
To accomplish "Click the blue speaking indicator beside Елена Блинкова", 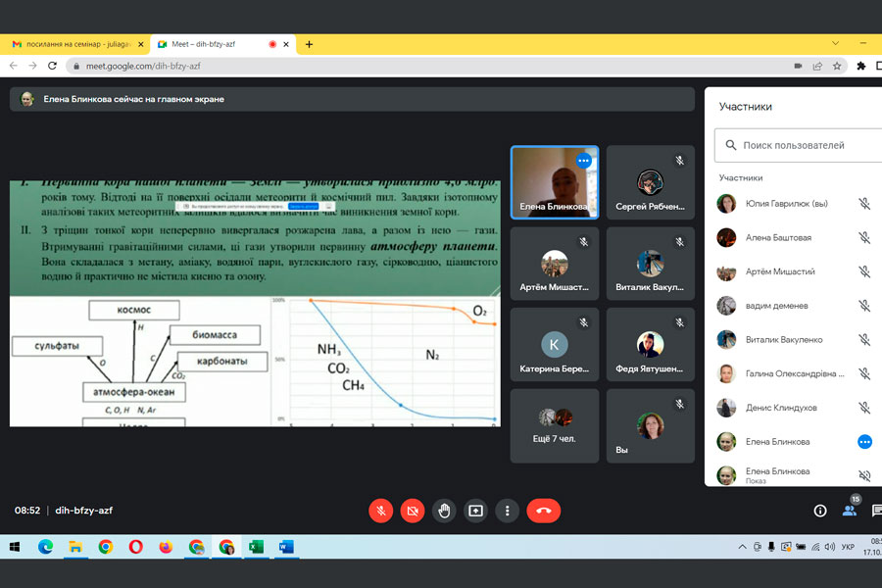I will pos(864,442).
